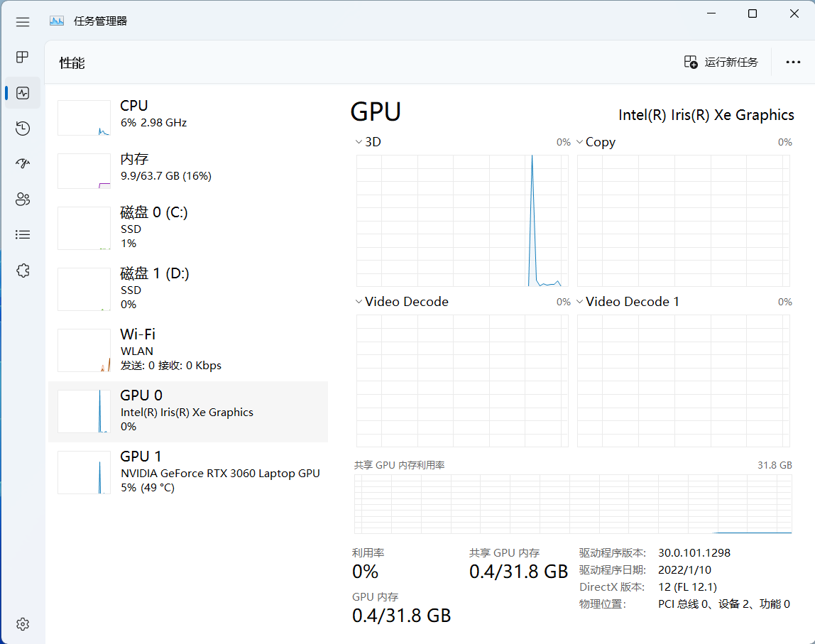Click Run new task button
The width and height of the screenshot is (815, 644).
tap(721, 62)
